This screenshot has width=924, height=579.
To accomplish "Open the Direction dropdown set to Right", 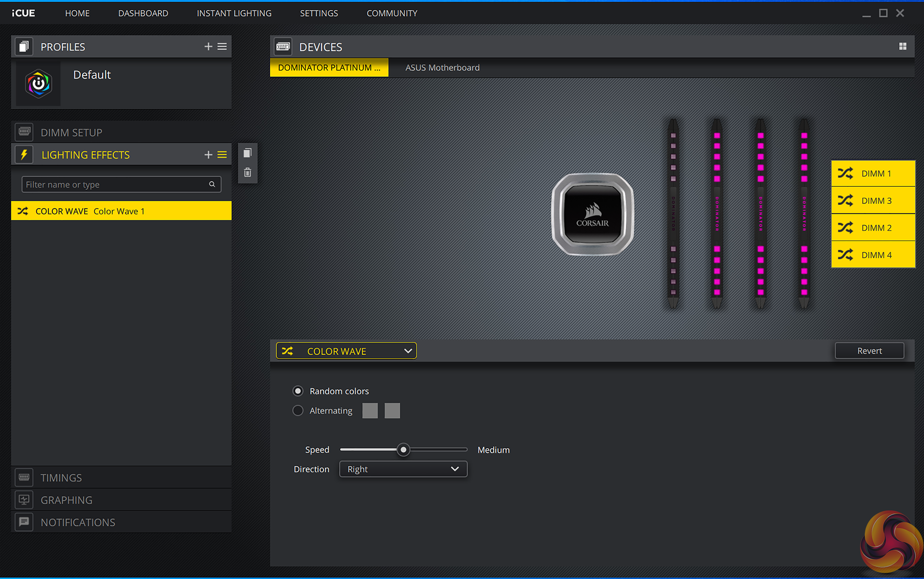I will click(403, 469).
